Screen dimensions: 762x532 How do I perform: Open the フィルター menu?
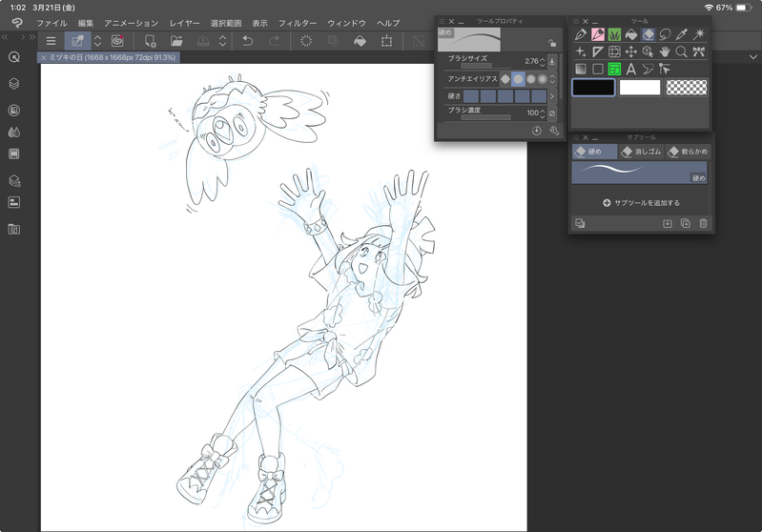[x=298, y=22]
